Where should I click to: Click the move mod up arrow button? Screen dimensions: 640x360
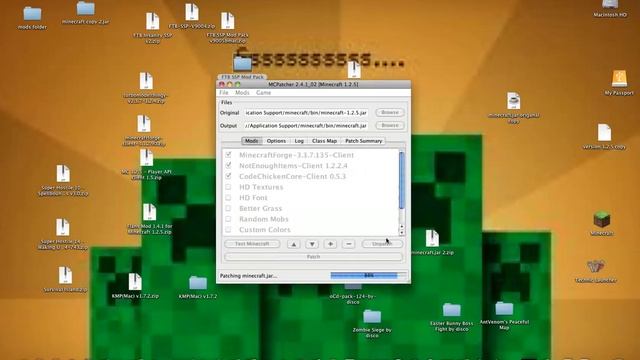(293, 244)
